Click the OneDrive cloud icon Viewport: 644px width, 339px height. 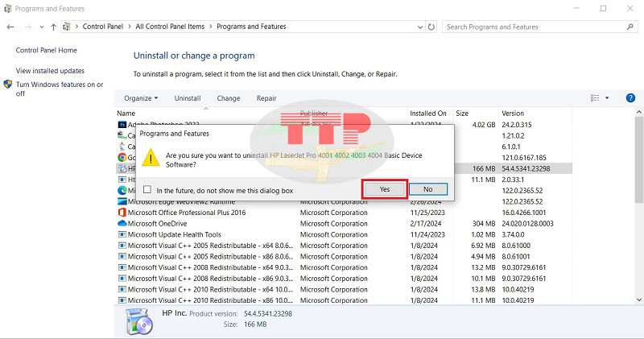[122, 224]
